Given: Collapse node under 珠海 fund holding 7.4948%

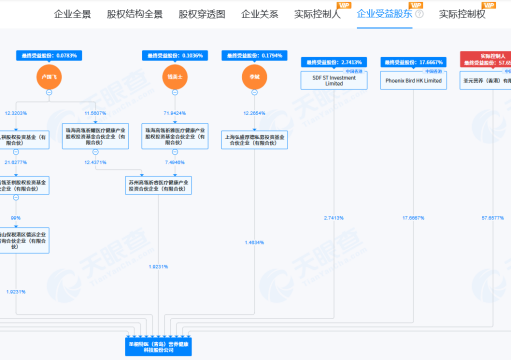Looking at the screenshot, I should click(175, 152).
